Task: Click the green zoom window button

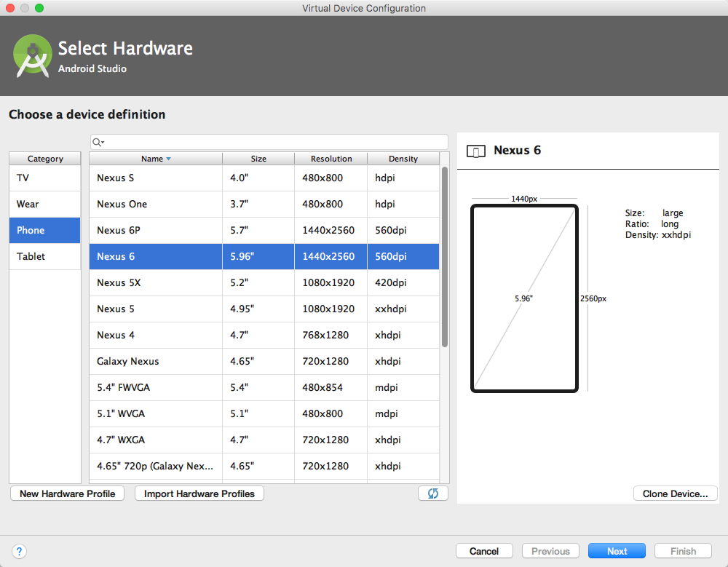Action: pyautogui.click(x=39, y=8)
